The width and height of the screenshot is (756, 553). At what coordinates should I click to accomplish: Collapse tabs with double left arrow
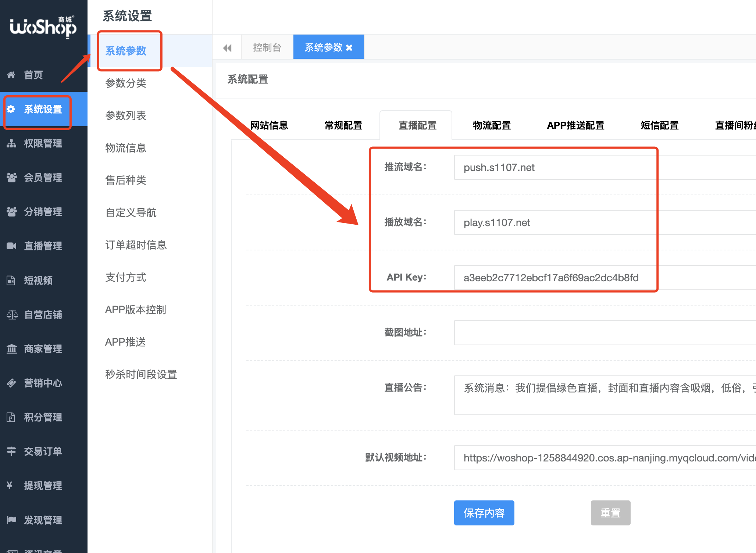point(227,48)
